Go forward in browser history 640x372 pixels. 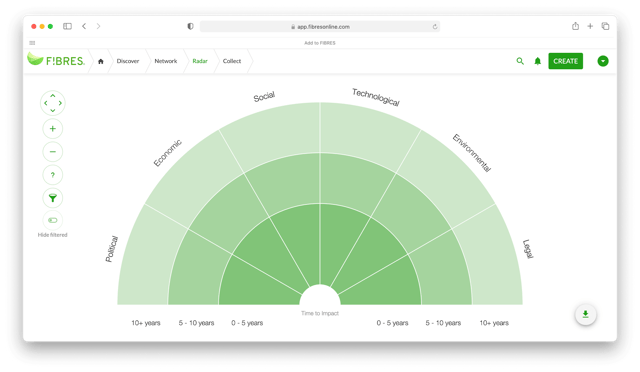[x=98, y=26]
